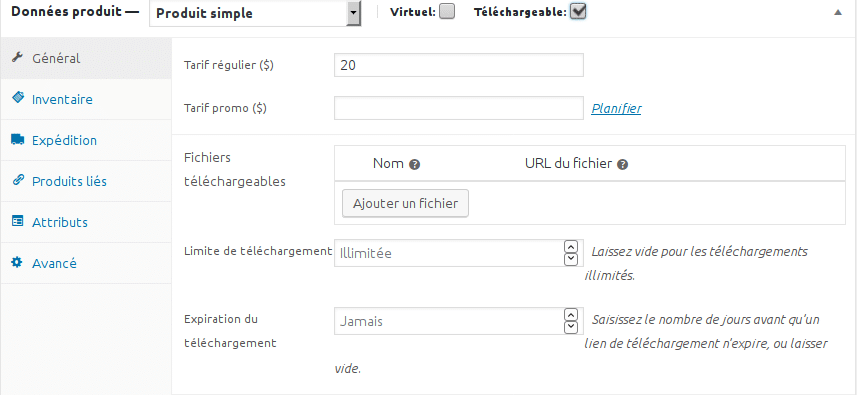857x395 pixels.
Task: Increase the Limite de téléchargement value
Action: click(571, 246)
